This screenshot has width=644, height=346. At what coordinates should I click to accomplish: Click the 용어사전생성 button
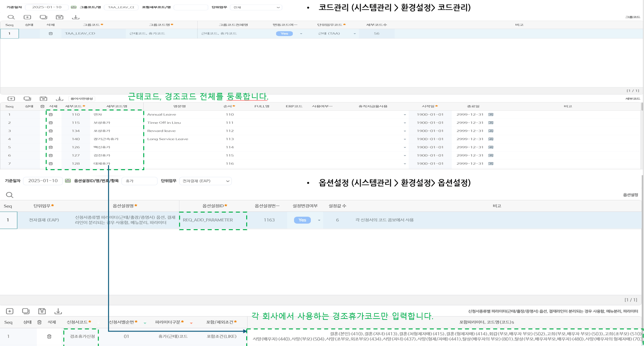pyautogui.click(x=82, y=98)
